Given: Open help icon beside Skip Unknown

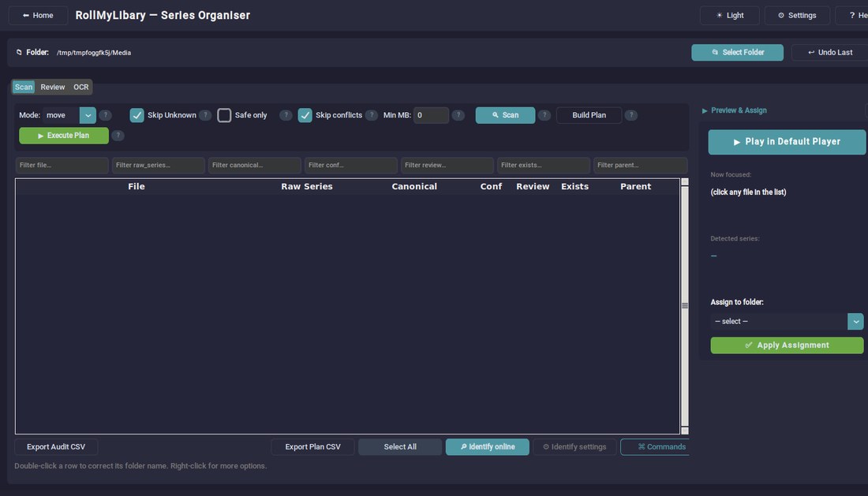Looking at the screenshot, I should (205, 115).
